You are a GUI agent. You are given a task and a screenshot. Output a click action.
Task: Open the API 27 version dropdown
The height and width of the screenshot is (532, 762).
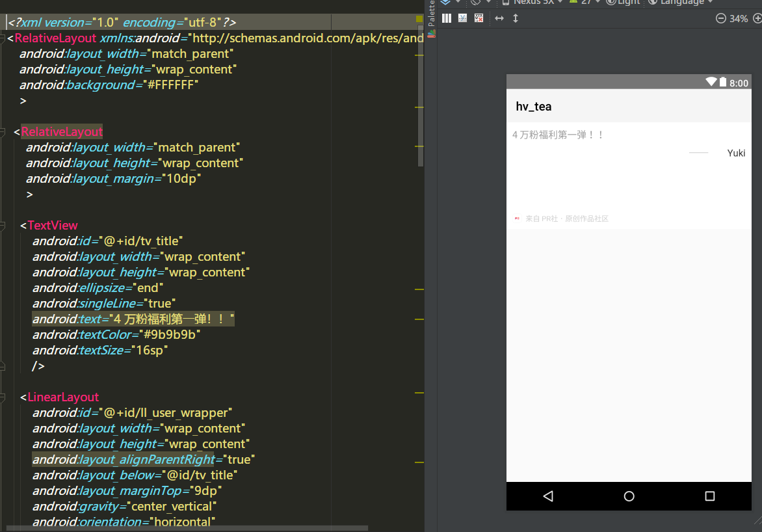585,2
